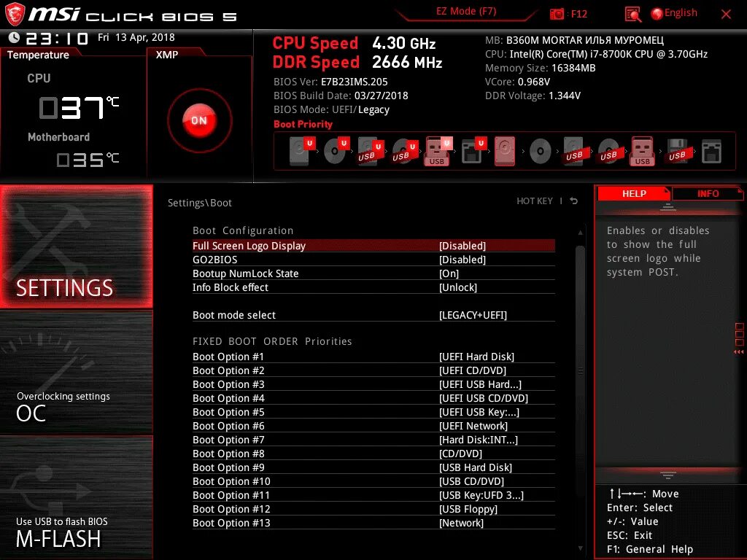
Task: Click the clock icon beside the time
Action: 15,38
